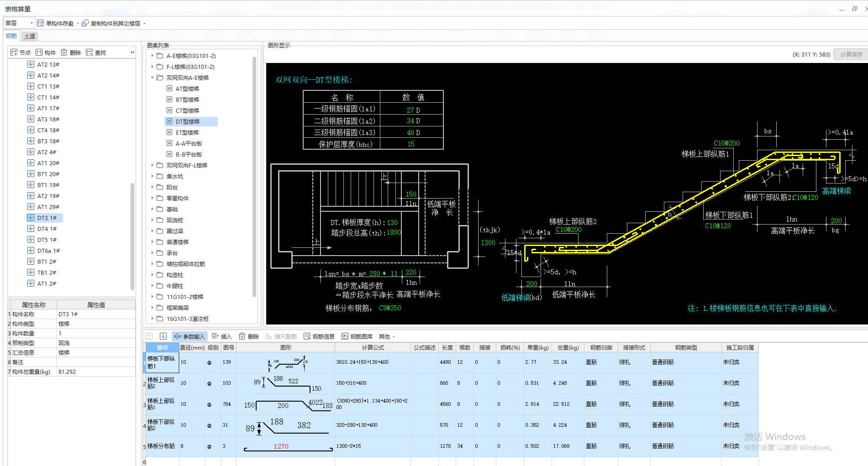Select 梯板下部纵筋1 row
The height and width of the screenshot is (466, 868).
pyautogui.click(x=451, y=362)
